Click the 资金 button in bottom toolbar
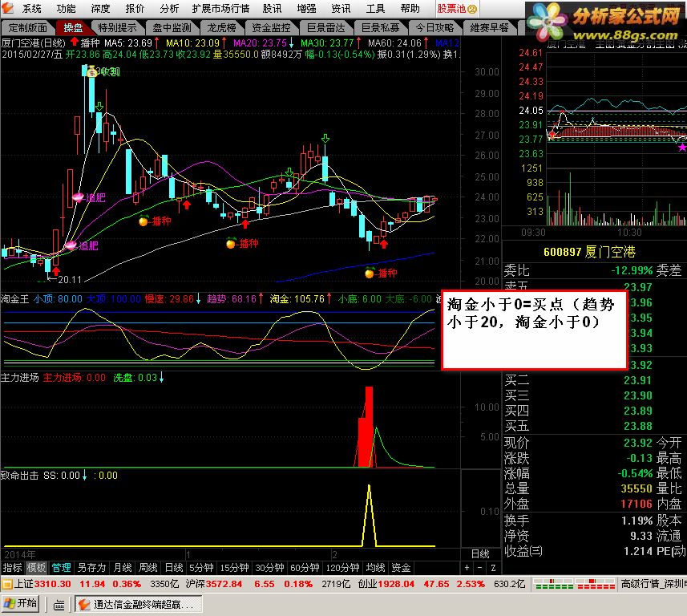Viewport: 687px width, 616px height. tap(401, 567)
